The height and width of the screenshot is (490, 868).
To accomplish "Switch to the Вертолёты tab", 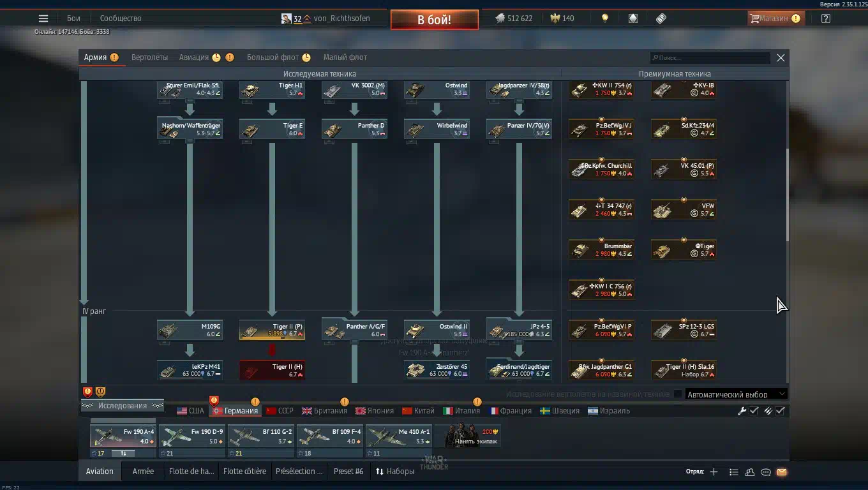I will [x=149, y=57].
